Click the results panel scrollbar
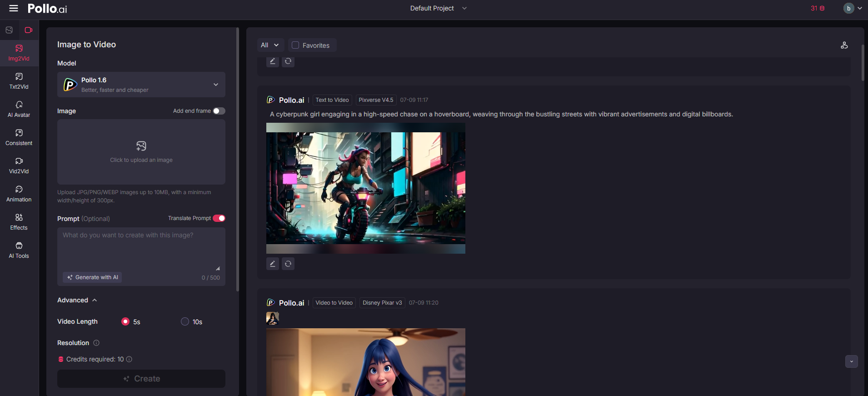Screen dimensions: 868x396 click(x=863, y=63)
